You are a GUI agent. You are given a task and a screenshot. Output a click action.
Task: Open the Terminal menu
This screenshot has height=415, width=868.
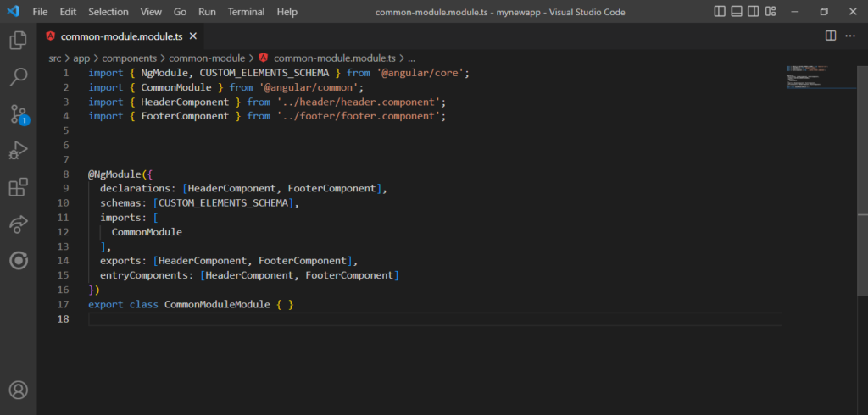pyautogui.click(x=247, y=12)
